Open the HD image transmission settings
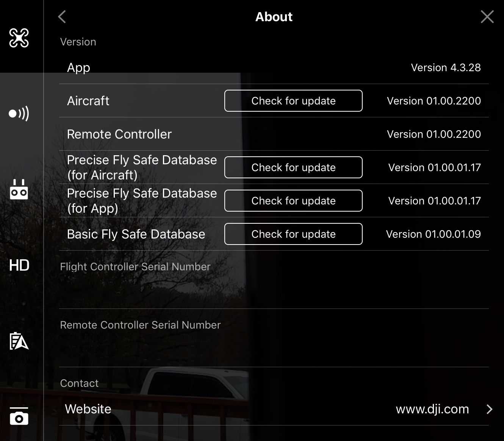This screenshot has width=504, height=441. pyautogui.click(x=19, y=265)
